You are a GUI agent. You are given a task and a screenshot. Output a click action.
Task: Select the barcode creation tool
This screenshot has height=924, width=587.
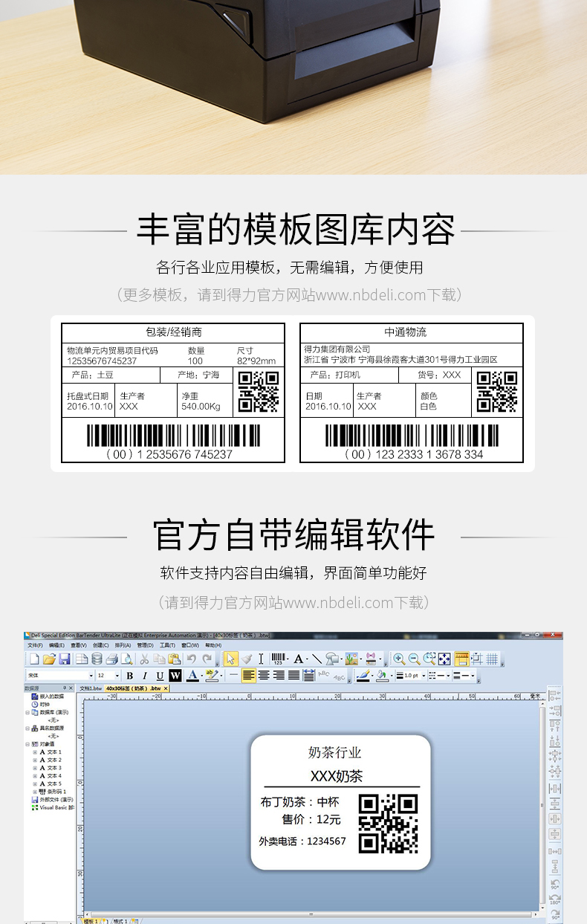(x=276, y=659)
